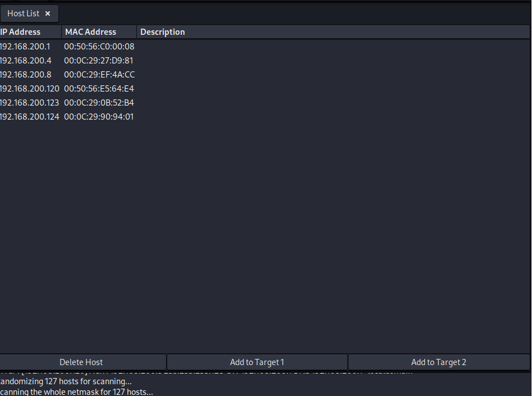Close the Host List tab

pos(48,13)
